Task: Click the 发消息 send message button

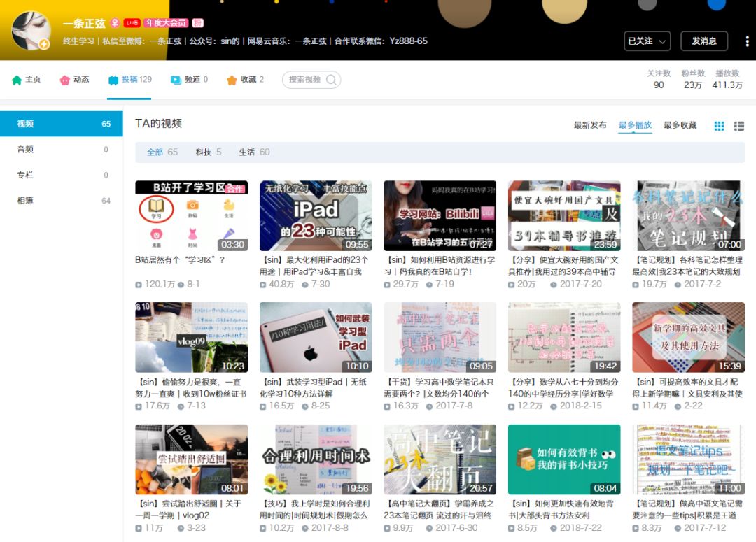Action: pyautogui.click(x=704, y=41)
